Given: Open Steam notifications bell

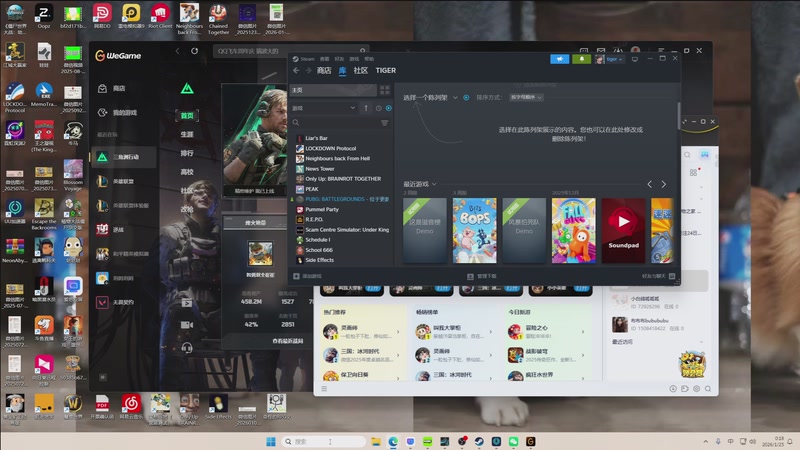Looking at the screenshot, I should 582,59.
